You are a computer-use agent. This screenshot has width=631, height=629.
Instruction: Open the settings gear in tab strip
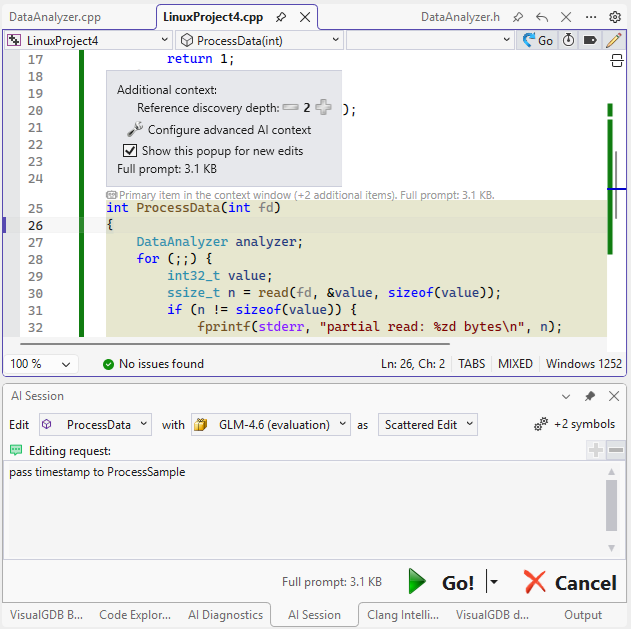coord(615,17)
